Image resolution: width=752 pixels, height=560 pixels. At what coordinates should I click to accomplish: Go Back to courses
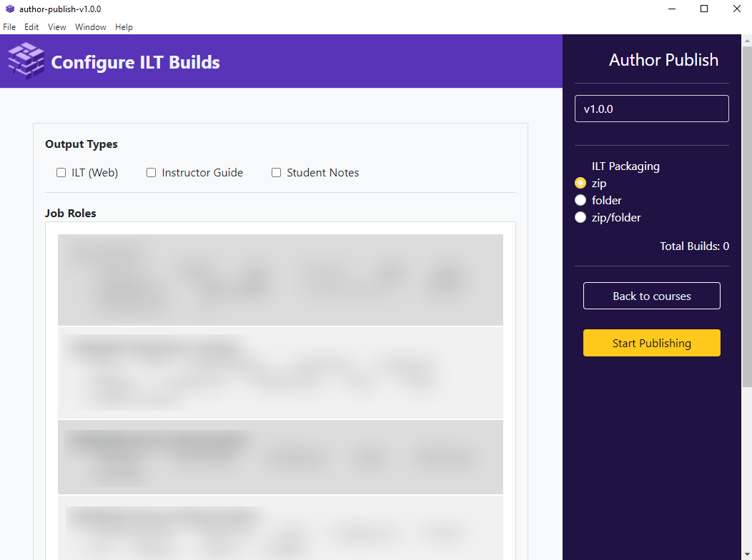[x=651, y=296]
